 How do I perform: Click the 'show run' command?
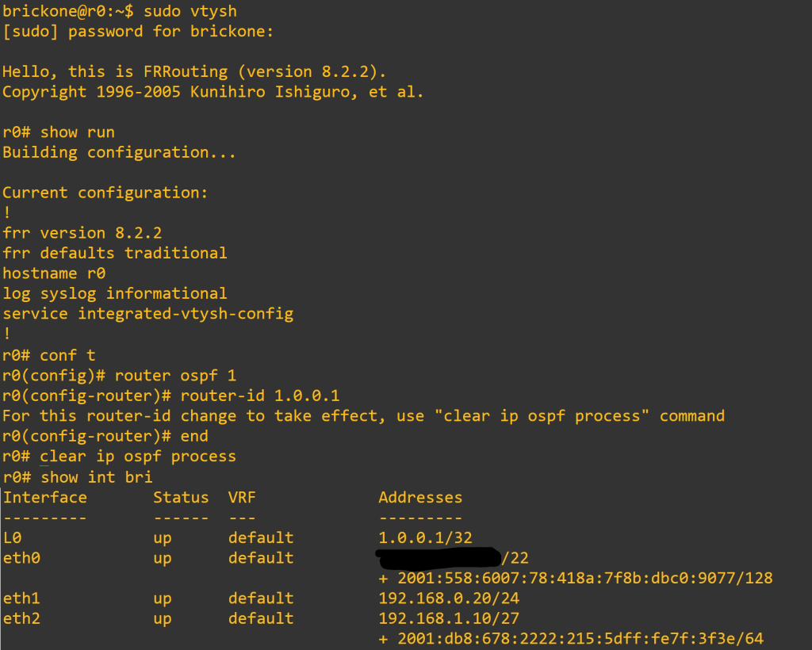pos(78,132)
